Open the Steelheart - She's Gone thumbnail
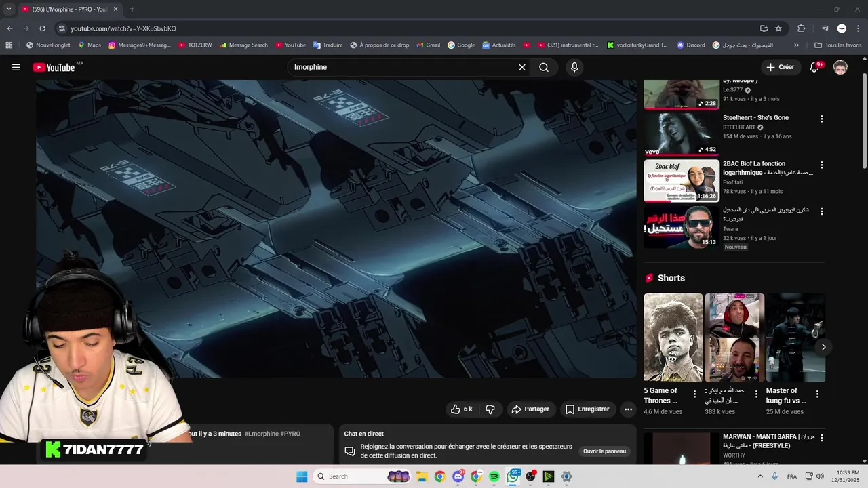 pyautogui.click(x=682, y=134)
